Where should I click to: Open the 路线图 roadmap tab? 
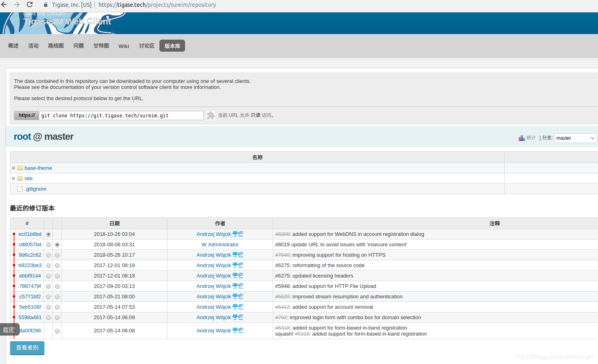click(x=56, y=46)
